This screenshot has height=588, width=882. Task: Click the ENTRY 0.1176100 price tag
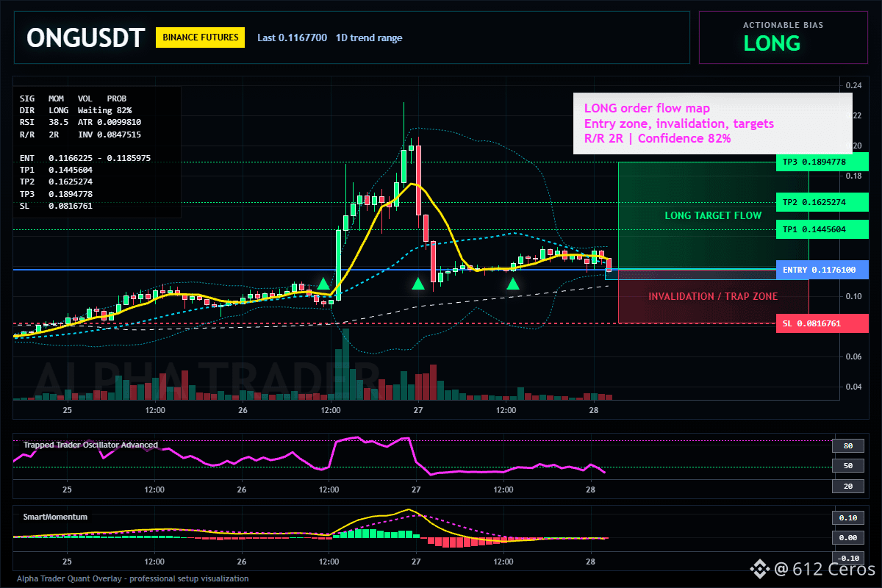pyautogui.click(x=822, y=270)
